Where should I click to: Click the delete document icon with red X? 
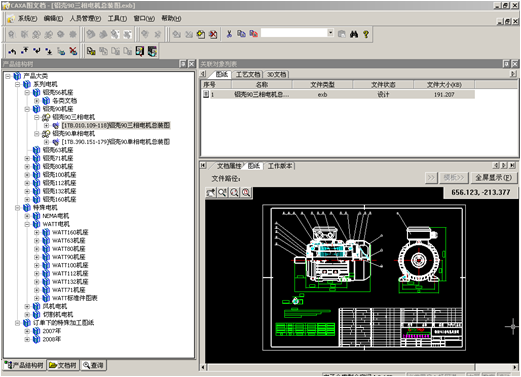tap(213, 34)
